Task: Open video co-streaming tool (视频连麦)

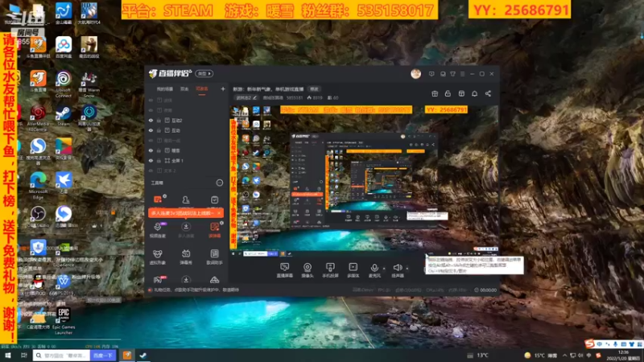Action: point(157,230)
